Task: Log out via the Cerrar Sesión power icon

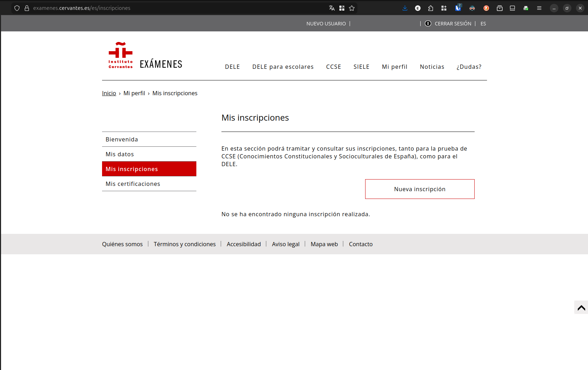Action: click(x=428, y=23)
